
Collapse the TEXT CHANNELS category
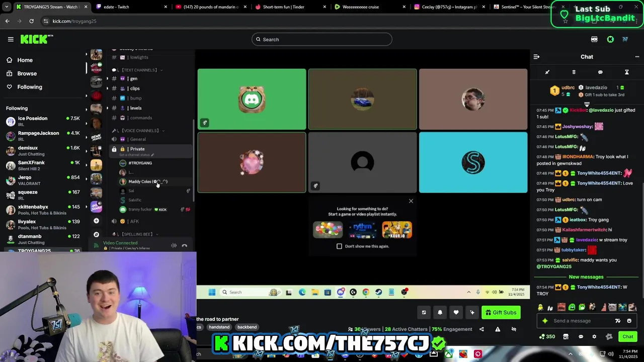[137, 70]
